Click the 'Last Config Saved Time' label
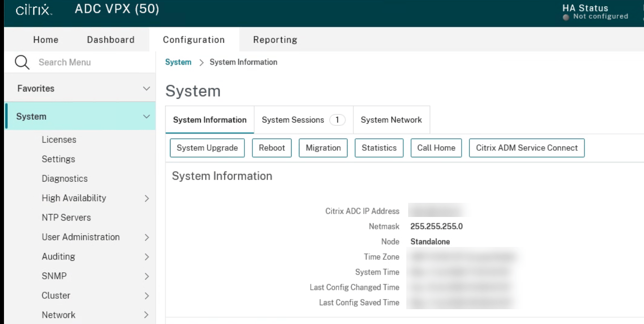This screenshot has width=644, height=324. [359, 303]
